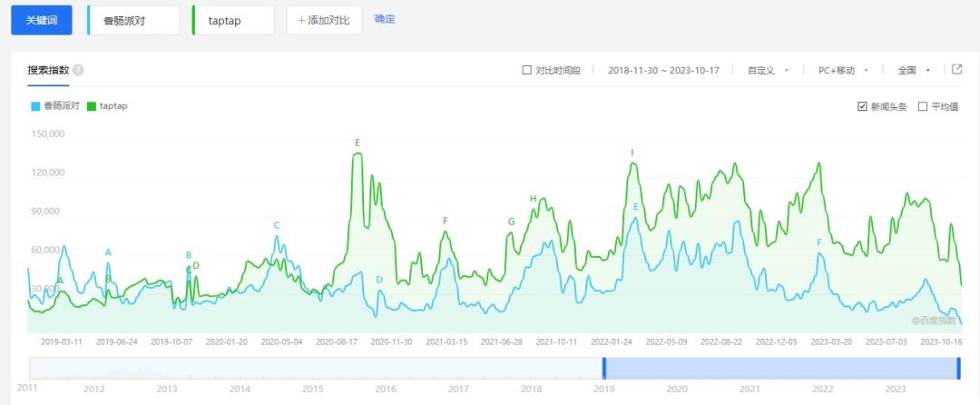Edit the 香肠派对 keyword field
The width and height of the screenshot is (980, 405).
(133, 20)
